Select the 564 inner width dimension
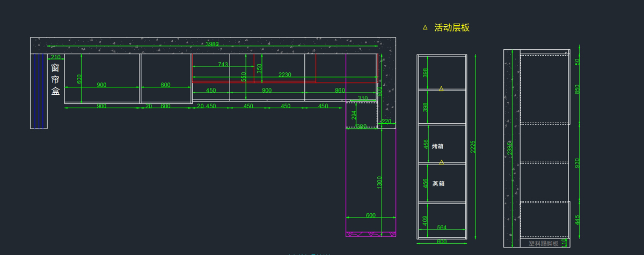The width and height of the screenshot is (644, 255). [x=442, y=228]
